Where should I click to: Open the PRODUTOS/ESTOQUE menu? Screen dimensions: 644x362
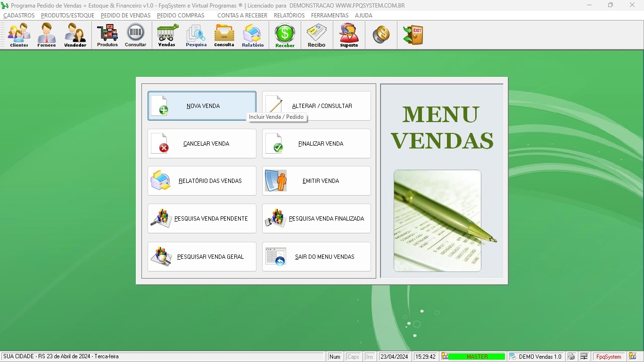67,16
